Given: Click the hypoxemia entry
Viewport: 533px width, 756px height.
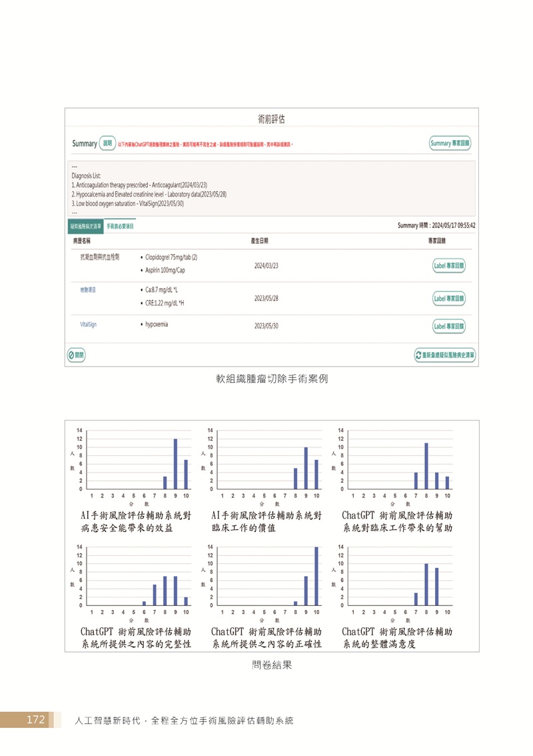Looking at the screenshot, I should pyautogui.click(x=157, y=325).
